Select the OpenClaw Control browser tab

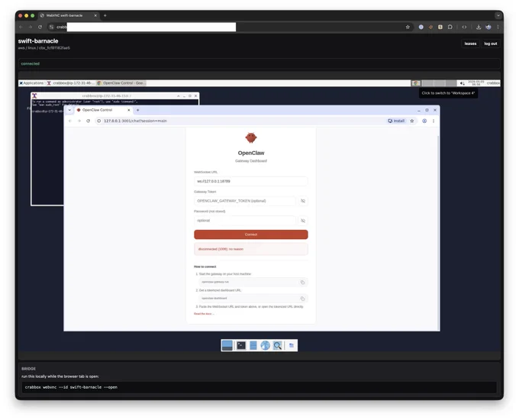103,110
